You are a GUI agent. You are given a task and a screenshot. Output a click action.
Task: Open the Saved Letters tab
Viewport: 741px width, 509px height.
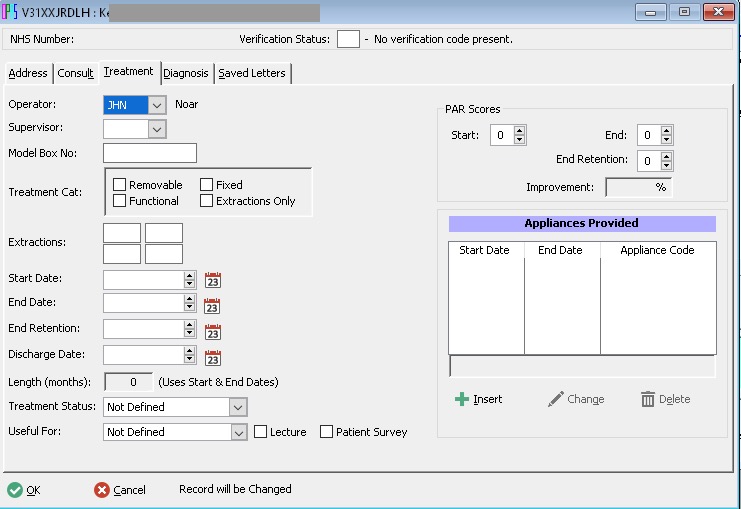pos(252,73)
